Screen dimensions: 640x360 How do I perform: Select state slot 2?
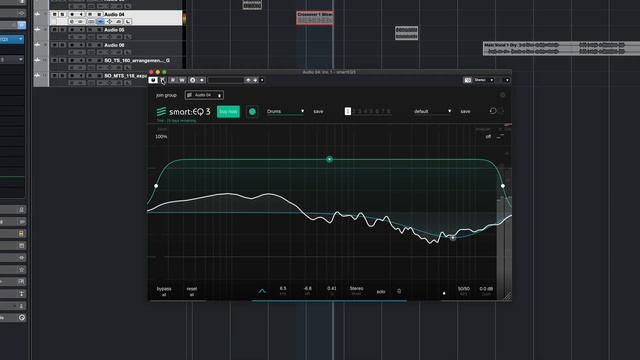[x=354, y=111]
